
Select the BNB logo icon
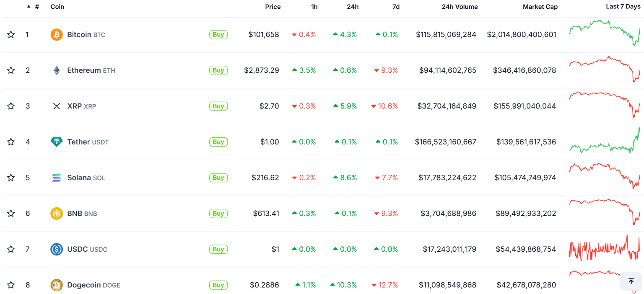pyautogui.click(x=57, y=213)
